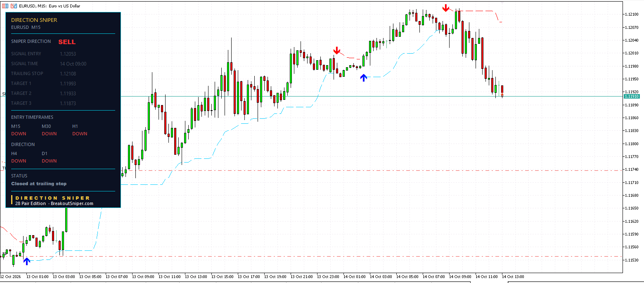Toggle the One Click Trading icon beside EURUSD title
Image resolution: width=644 pixels, height=283 pixels.
[14, 6]
